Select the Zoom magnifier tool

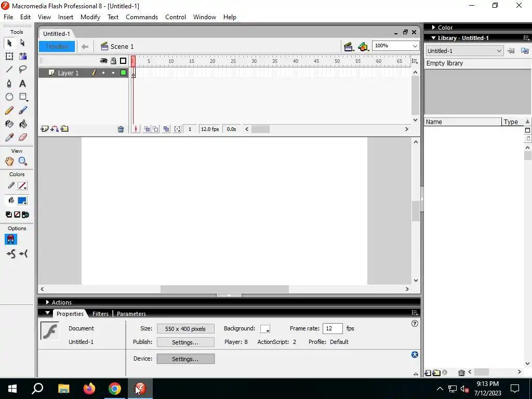coord(23,161)
